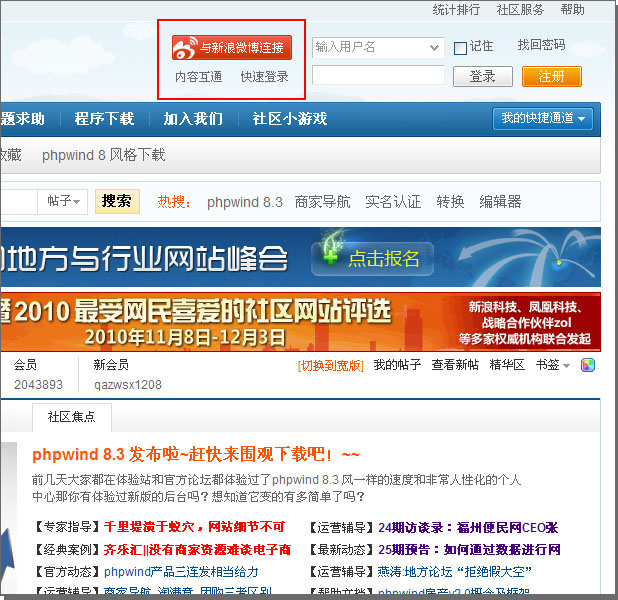Select the 社区焦点 tab
This screenshot has height=600, width=618.
pos(72,417)
